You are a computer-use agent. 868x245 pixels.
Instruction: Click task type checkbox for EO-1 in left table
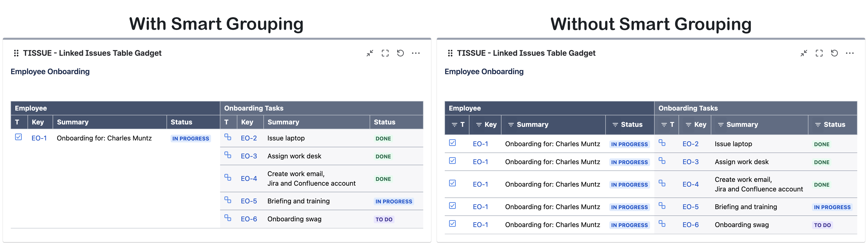click(18, 137)
